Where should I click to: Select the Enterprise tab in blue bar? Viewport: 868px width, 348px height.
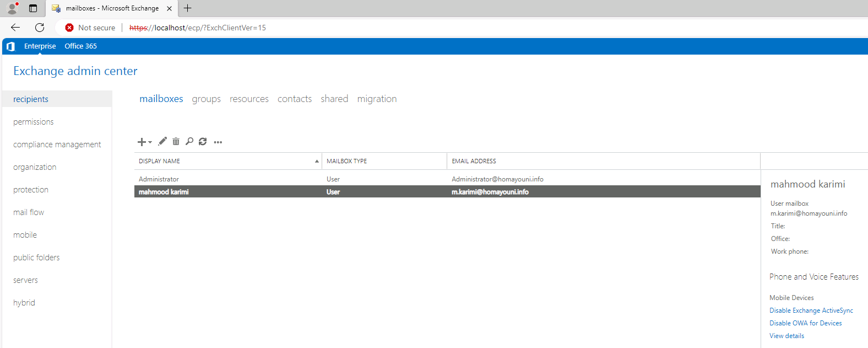pyautogui.click(x=40, y=46)
